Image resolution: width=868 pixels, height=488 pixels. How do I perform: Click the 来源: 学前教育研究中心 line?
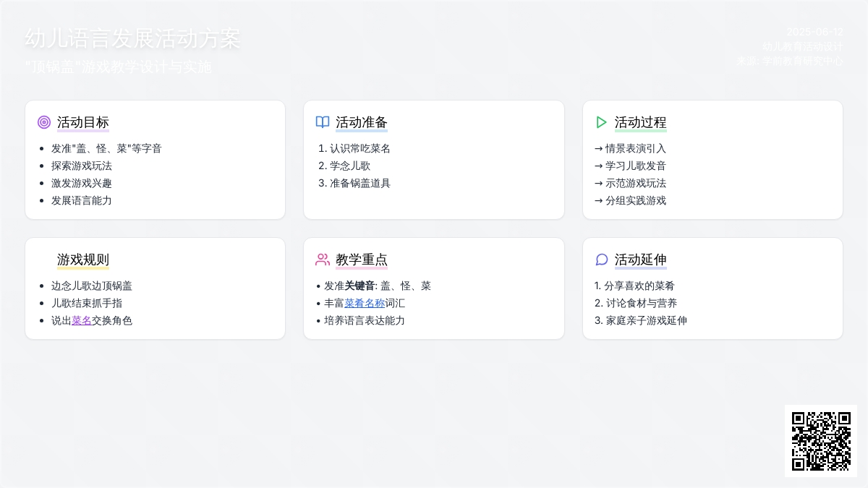coord(791,61)
